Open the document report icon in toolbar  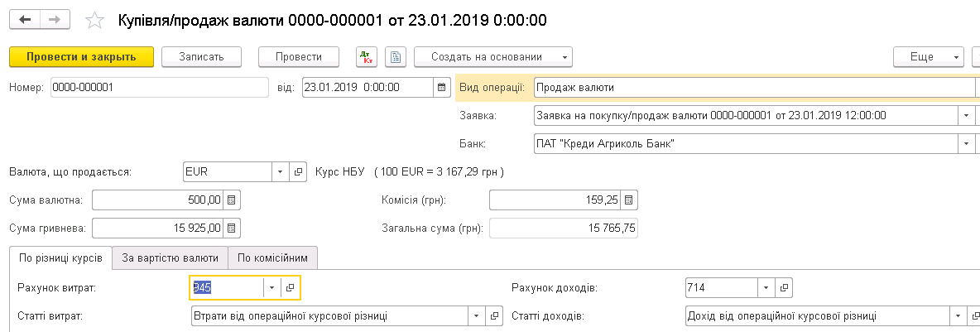396,57
